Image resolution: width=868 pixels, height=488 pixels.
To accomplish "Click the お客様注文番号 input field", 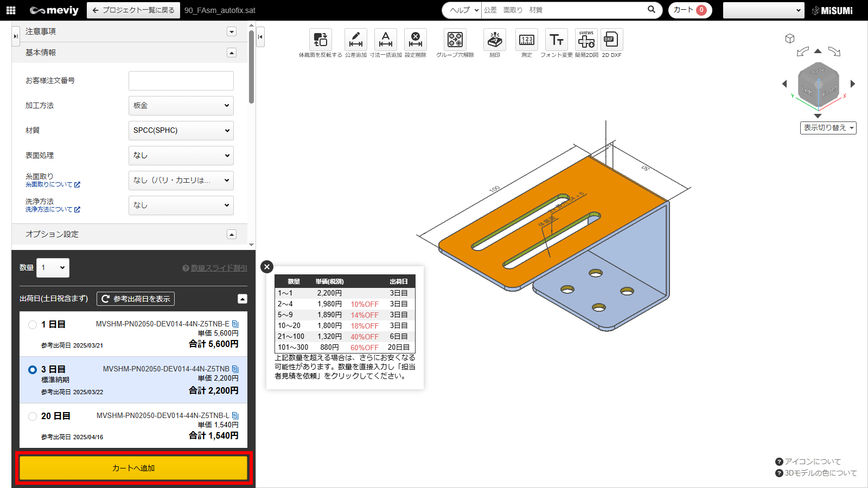I will point(181,81).
